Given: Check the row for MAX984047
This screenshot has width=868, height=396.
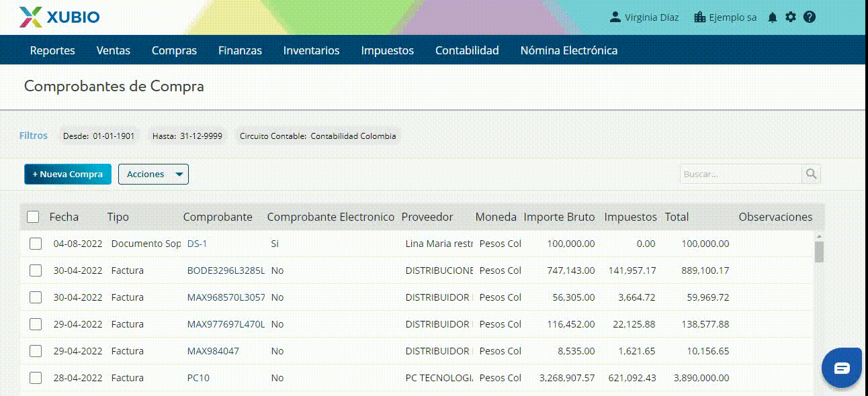Looking at the screenshot, I should pyautogui.click(x=36, y=351).
